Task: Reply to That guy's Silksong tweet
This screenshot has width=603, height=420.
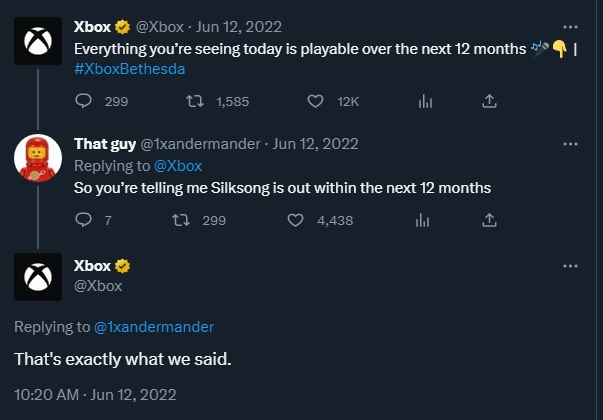Action: tap(83, 220)
